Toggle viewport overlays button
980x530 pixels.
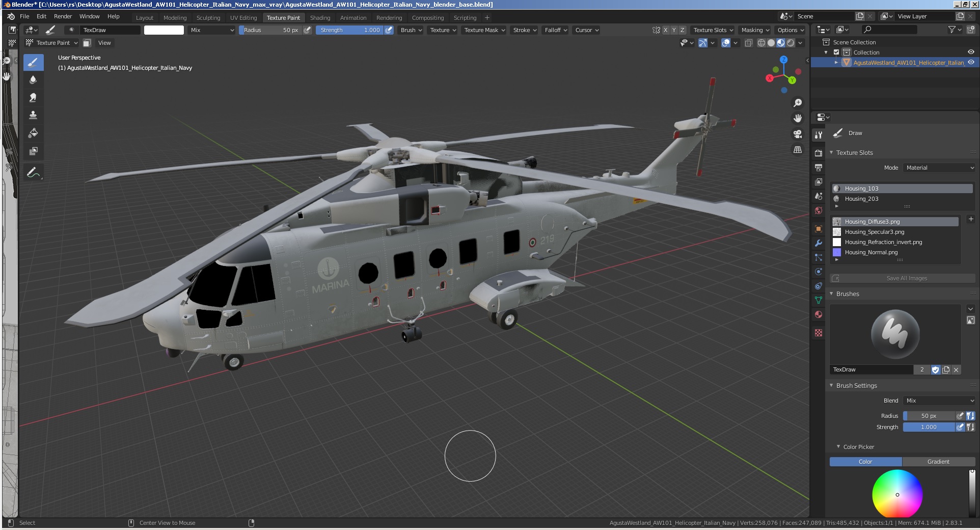pyautogui.click(x=726, y=43)
